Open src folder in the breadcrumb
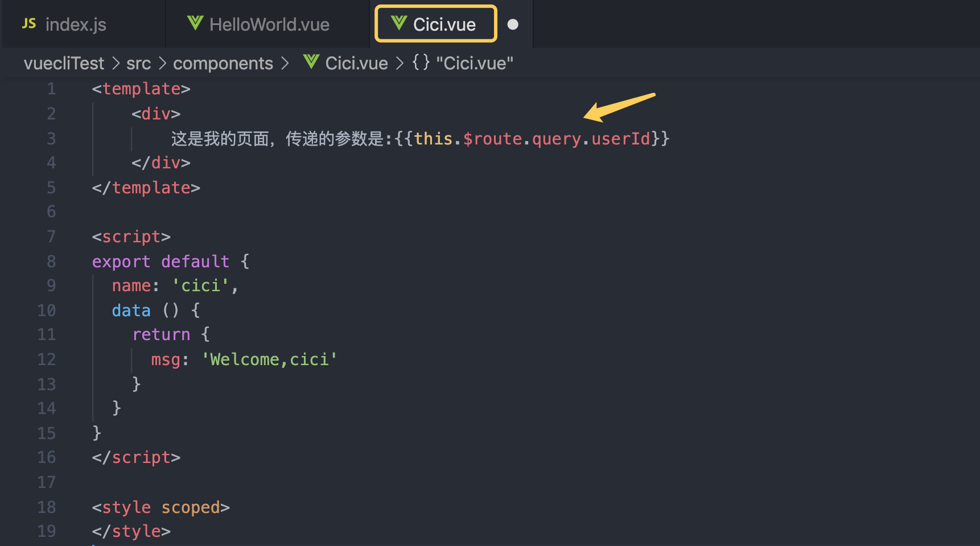980x546 pixels. 138,63
